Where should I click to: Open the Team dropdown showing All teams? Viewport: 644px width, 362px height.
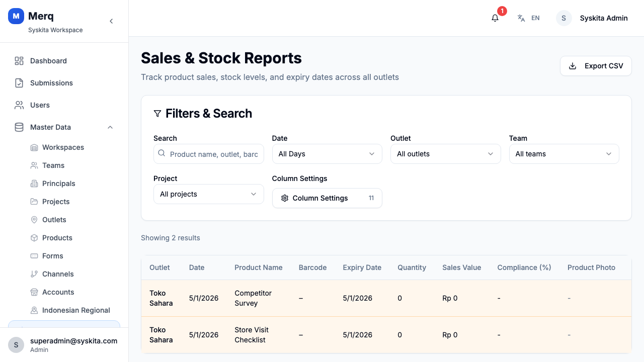point(564,154)
